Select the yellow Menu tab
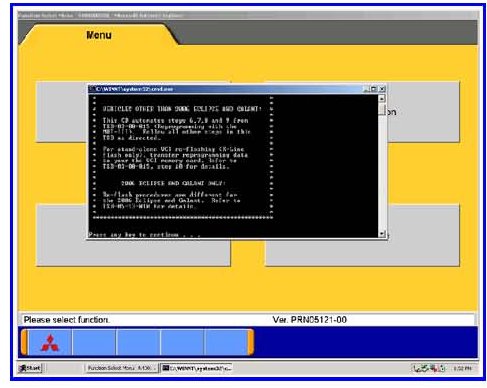The height and width of the screenshot is (388, 487). pos(99,35)
